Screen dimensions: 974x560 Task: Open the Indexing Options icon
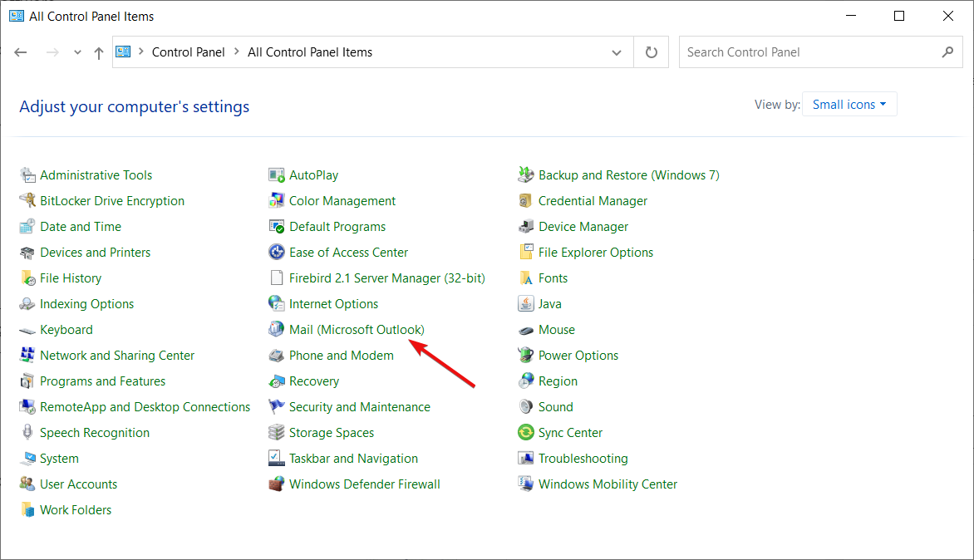click(27, 303)
